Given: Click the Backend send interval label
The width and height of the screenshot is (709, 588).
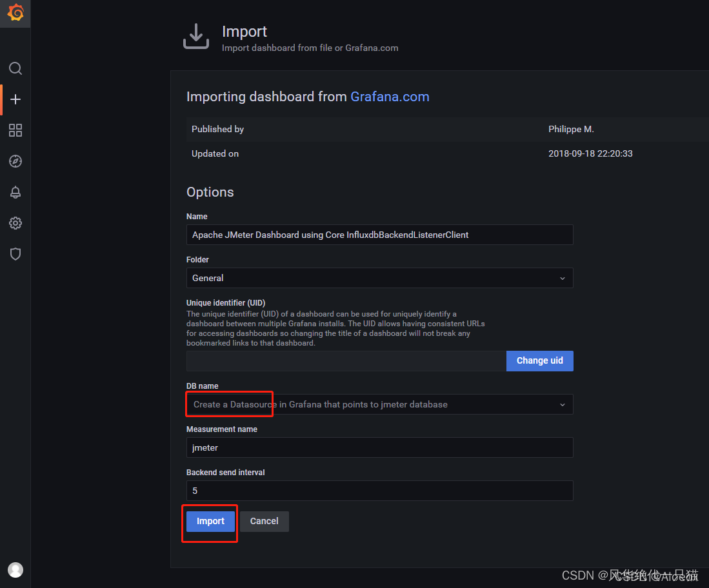Looking at the screenshot, I should (x=225, y=473).
